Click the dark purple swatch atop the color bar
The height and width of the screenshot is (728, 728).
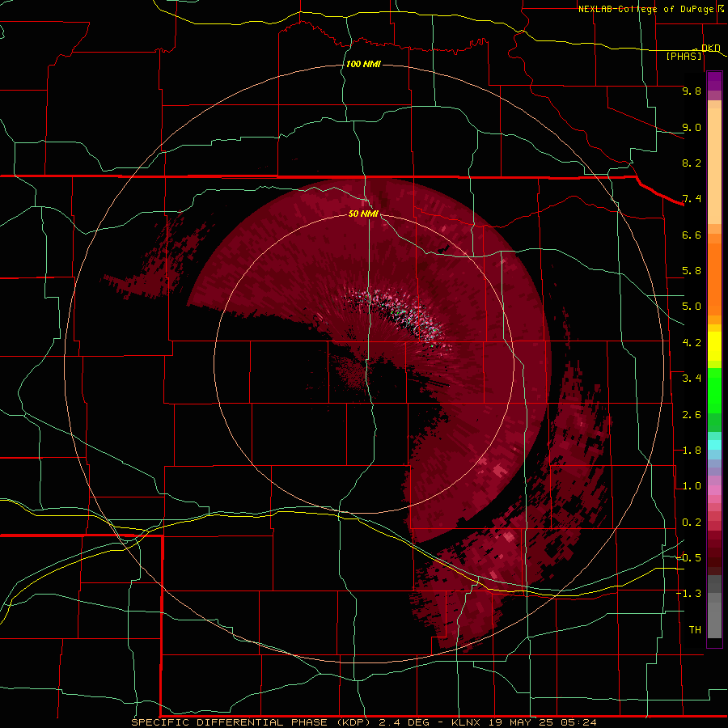pyautogui.click(x=714, y=81)
